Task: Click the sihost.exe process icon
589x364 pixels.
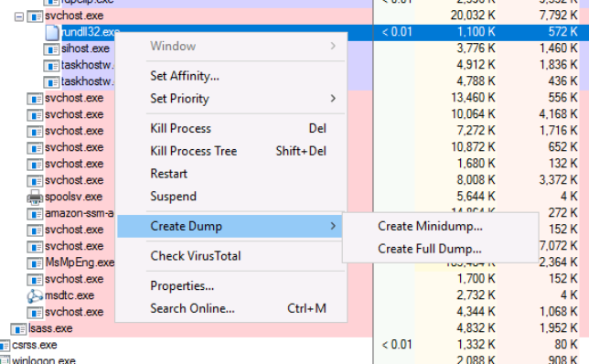Action: (51, 48)
